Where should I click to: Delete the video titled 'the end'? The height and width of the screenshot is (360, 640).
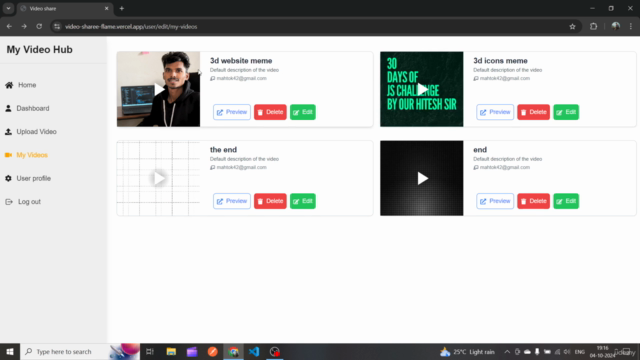pyautogui.click(x=270, y=201)
